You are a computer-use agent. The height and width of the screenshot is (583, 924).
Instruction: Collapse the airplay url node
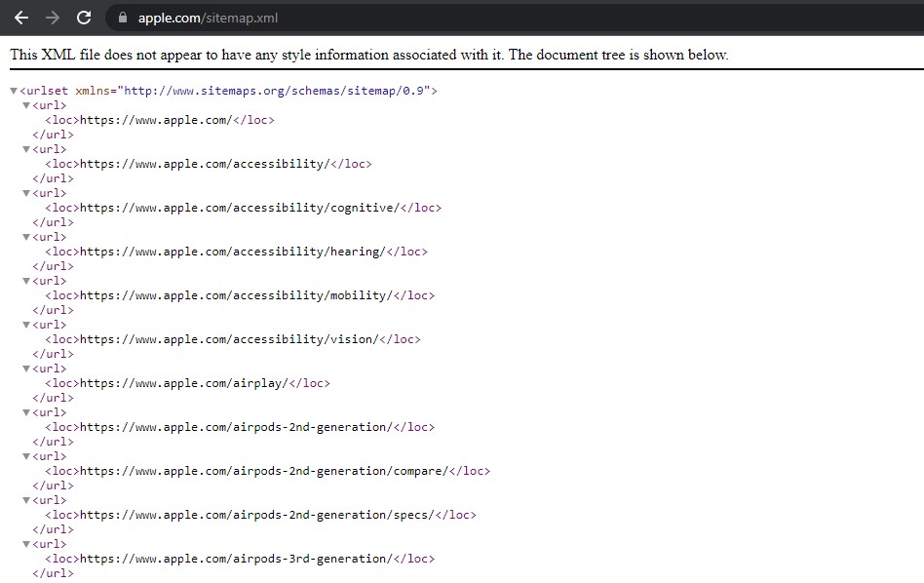(26, 369)
